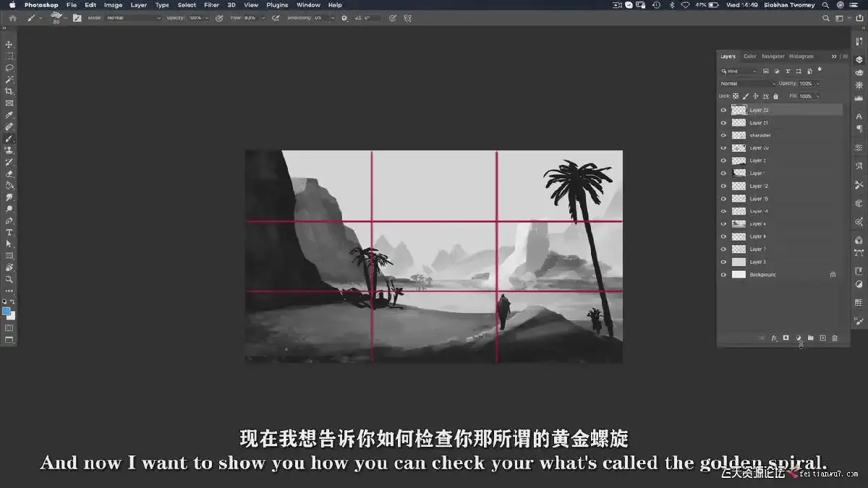Click the layer style fx icon
The height and width of the screenshot is (488, 868).
[774, 338]
